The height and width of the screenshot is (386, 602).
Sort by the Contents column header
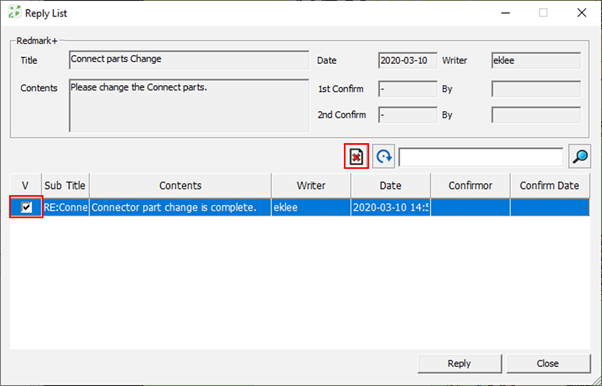coord(180,186)
